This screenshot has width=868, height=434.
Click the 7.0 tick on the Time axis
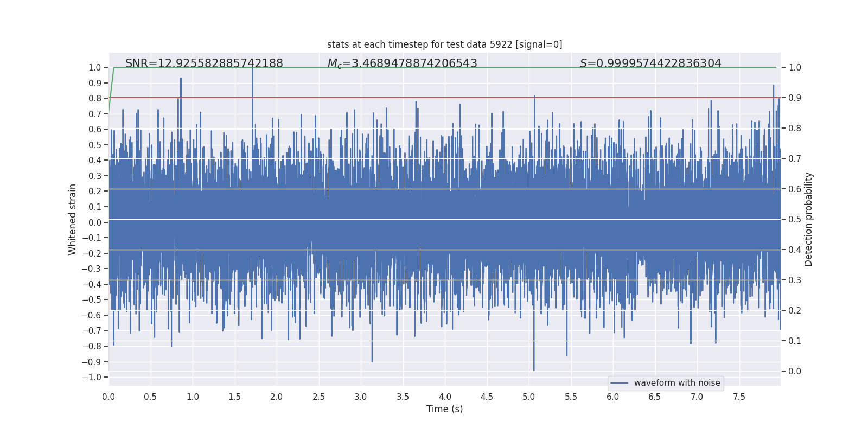point(697,397)
